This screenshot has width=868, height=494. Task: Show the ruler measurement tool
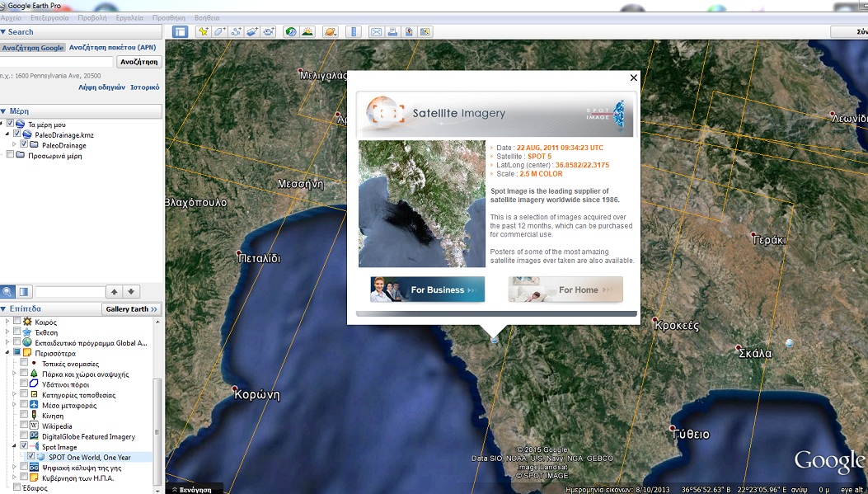(353, 31)
